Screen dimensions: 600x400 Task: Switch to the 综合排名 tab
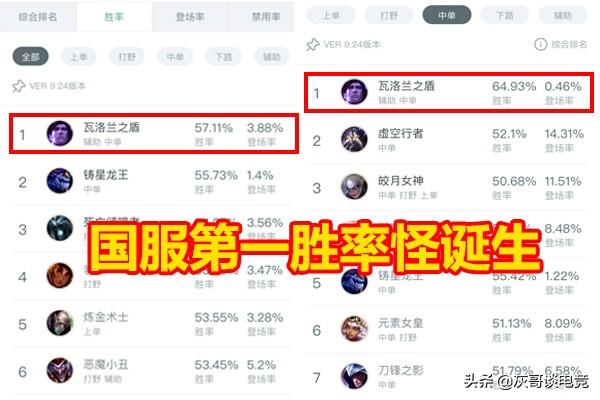38,16
